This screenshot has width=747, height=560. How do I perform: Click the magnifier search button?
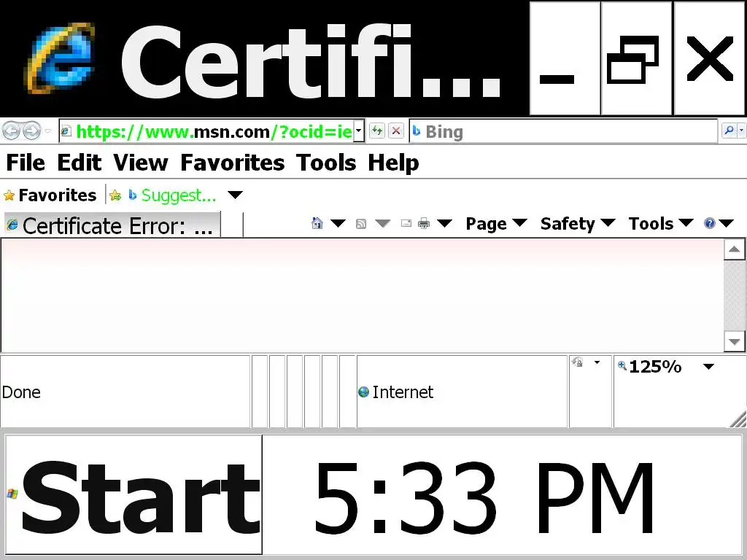[x=729, y=131]
